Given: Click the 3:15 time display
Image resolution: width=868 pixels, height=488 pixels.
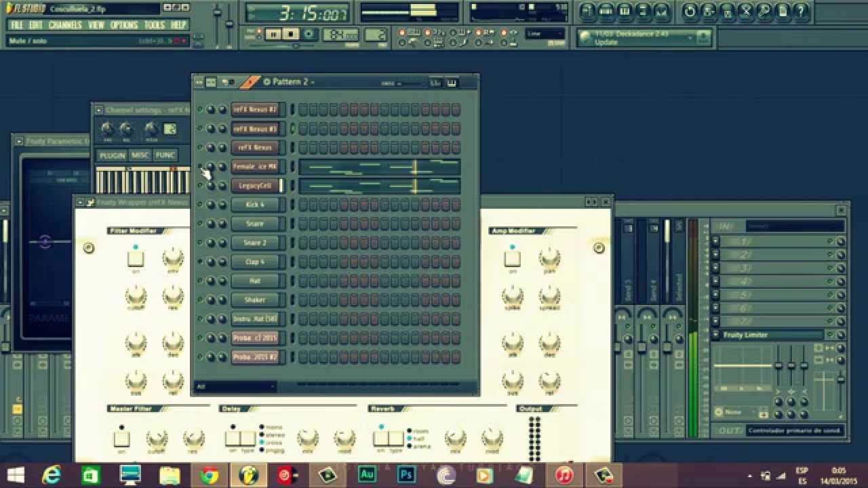Looking at the screenshot, I should pos(297,13).
